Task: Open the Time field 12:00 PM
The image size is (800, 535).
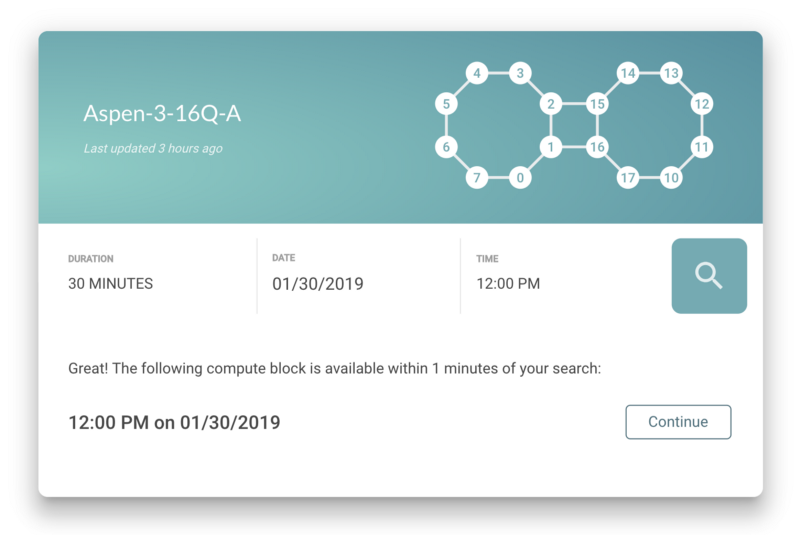Action: pos(508,283)
